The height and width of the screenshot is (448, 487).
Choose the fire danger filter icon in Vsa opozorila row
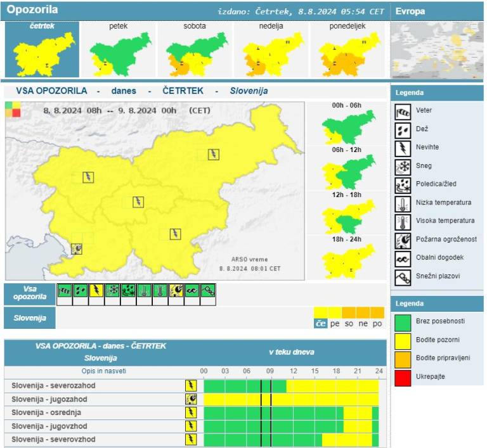pyautogui.click(x=176, y=291)
